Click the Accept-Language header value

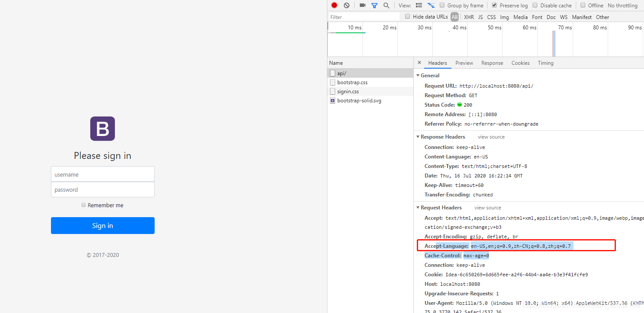(521, 246)
